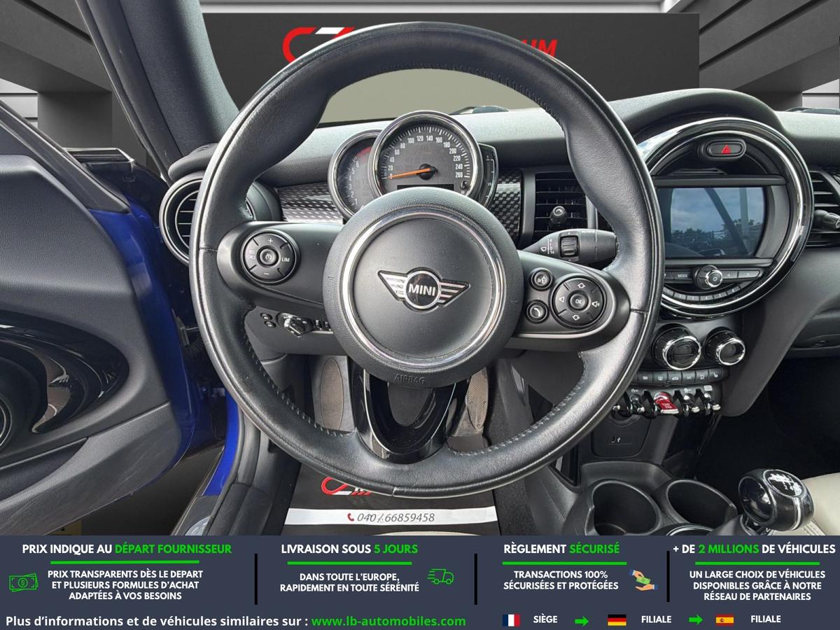Image resolution: width=840 pixels, height=630 pixels.
Task: Tap the OK button on steering wheel
Action: coord(577,302)
